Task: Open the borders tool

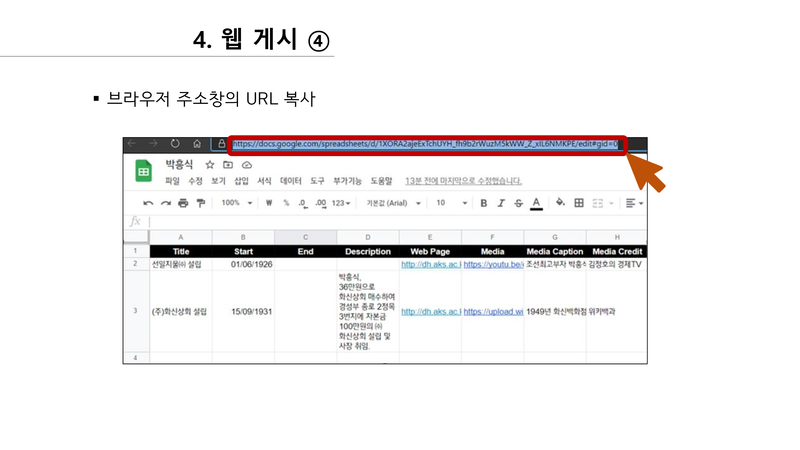Action: [x=579, y=203]
